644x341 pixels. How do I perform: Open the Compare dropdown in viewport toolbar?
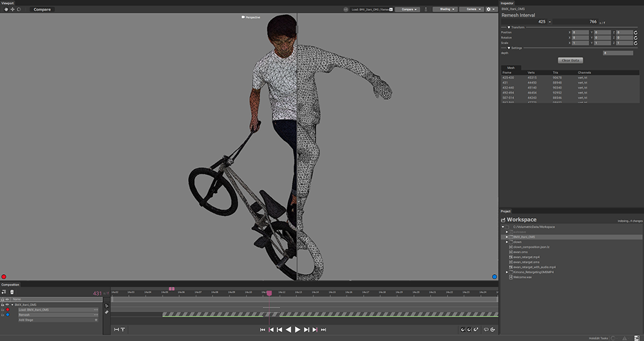click(408, 9)
